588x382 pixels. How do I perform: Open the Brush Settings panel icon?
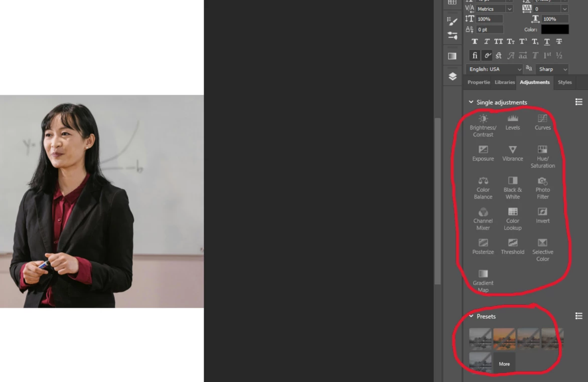point(453,21)
